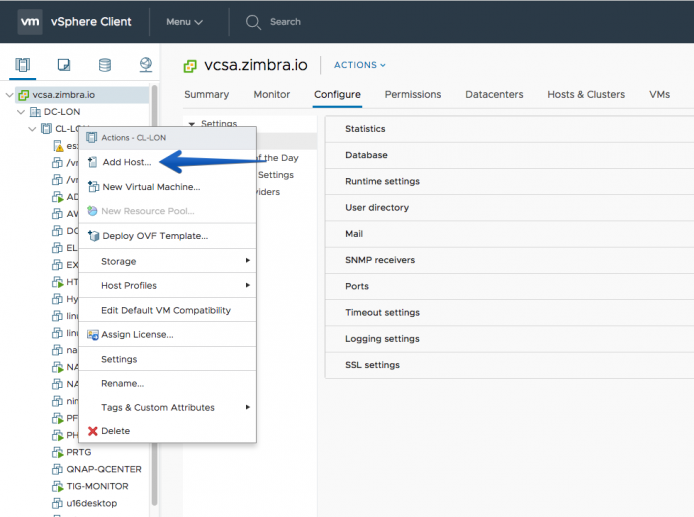Click New Resource Pool icon in context menu
This screenshot has height=517, width=694.
tap(92, 211)
